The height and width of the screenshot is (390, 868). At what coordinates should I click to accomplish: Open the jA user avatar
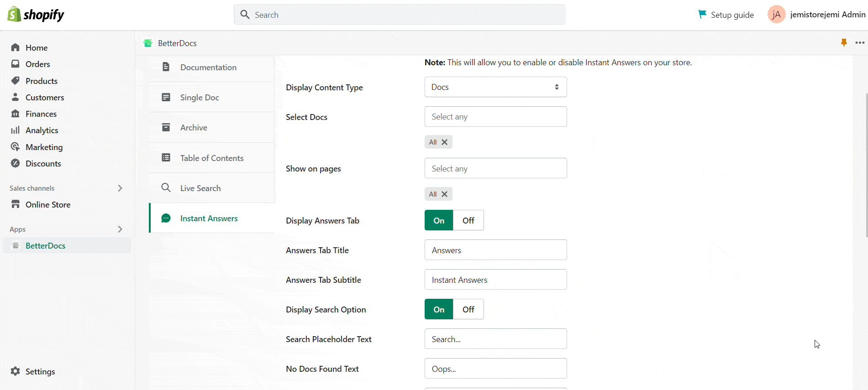point(776,15)
